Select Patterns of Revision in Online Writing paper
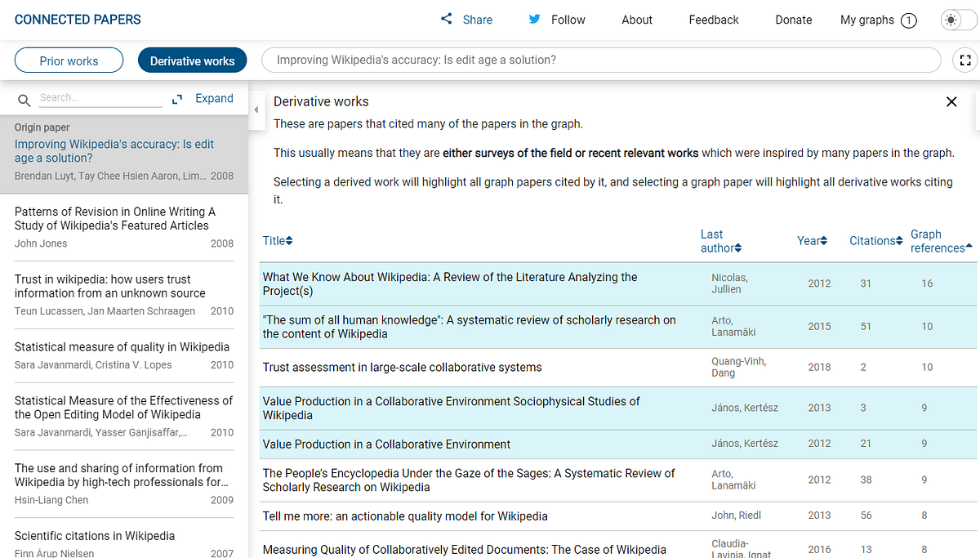Screen dimensions: 980x558 [x=124, y=227]
